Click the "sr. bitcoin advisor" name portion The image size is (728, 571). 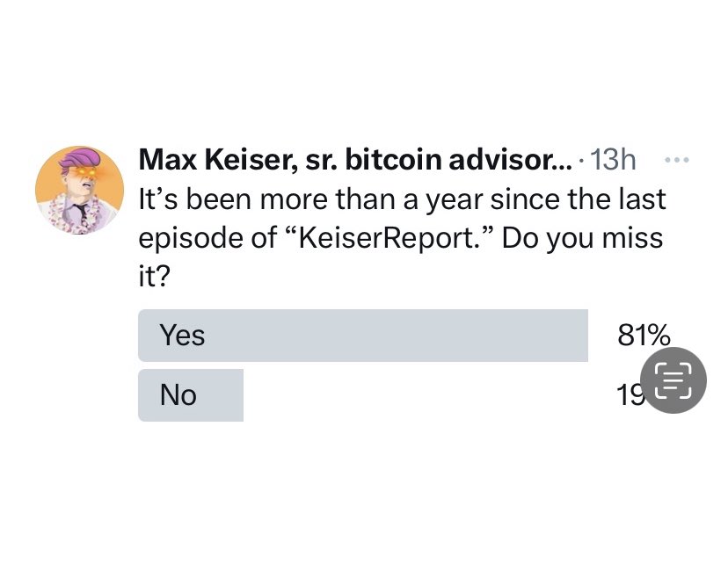pyautogui.click(x=448, y=160)
